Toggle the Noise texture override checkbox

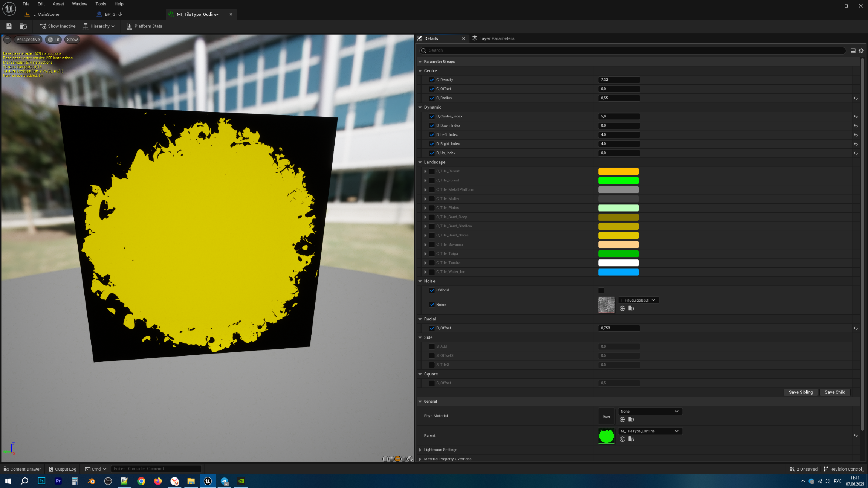[432, 305]
